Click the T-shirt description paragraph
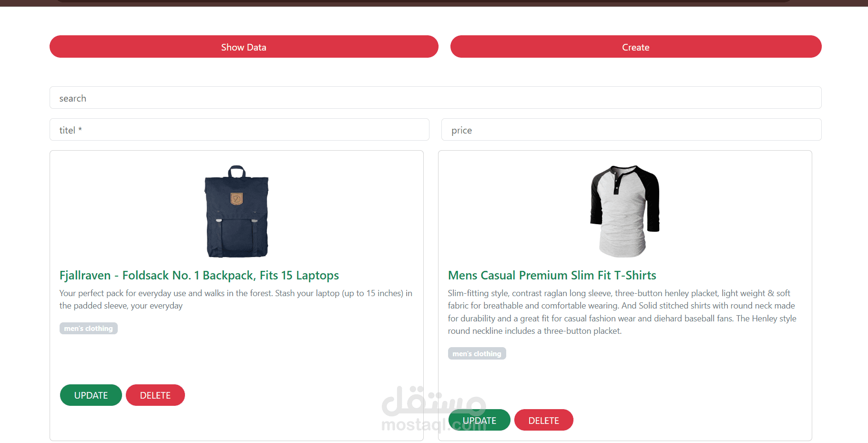The image size is (868, 443). pos(622,312)
